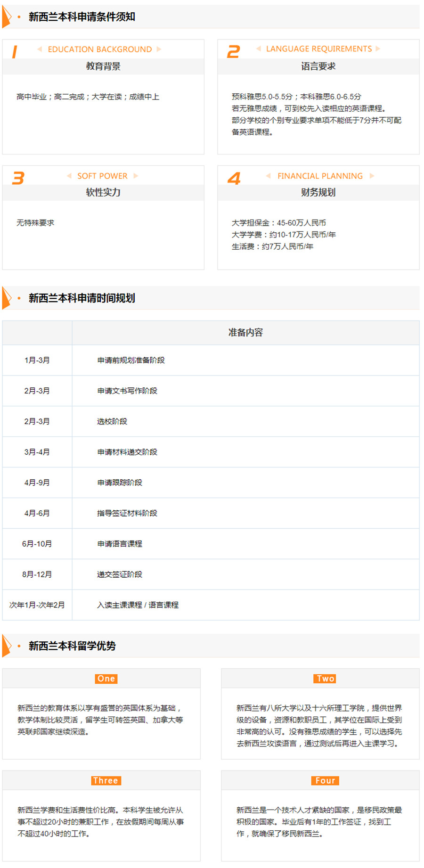The width and height of the screenshot is (424, 868).
Task: Click the right triangle after FINANCIAL PLANNING
Action: [372, 176]
